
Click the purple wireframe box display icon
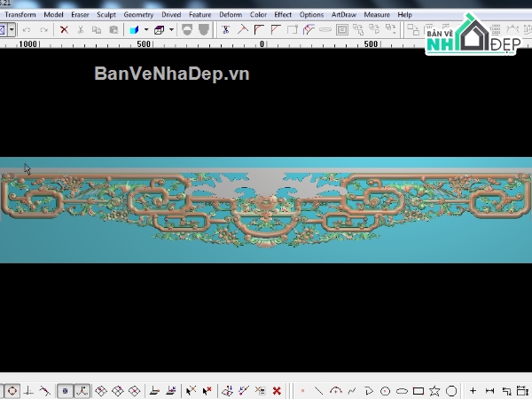click(x=159, y=30)
